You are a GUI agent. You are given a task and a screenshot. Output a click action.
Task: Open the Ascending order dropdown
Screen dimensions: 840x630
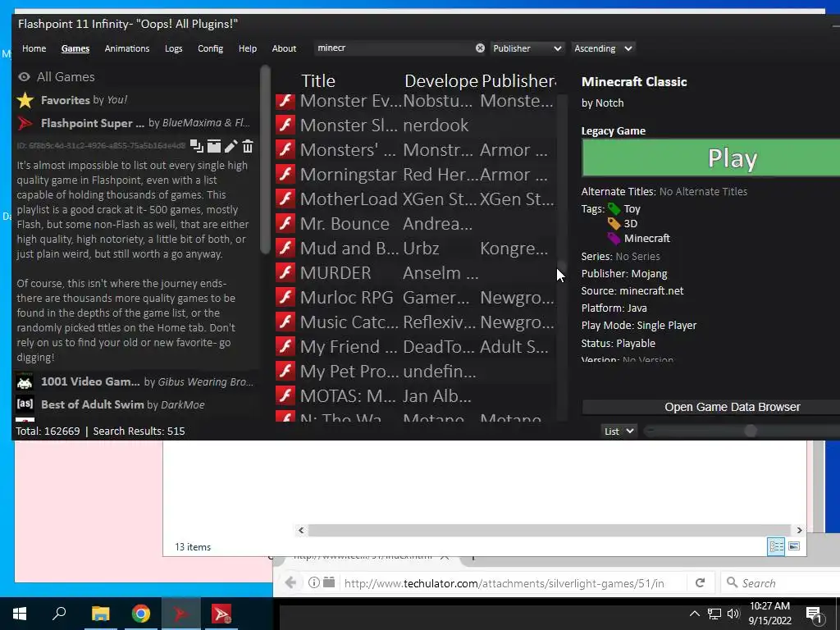click(603, 48)
